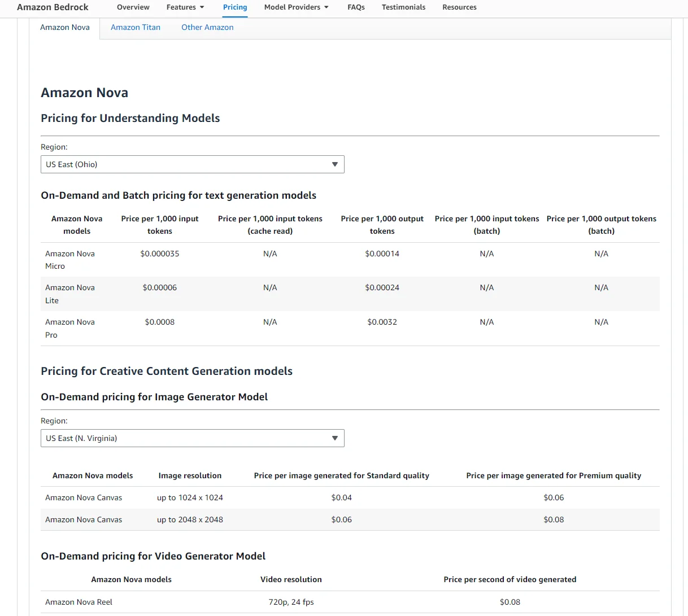Image resolution: width=688 pixels, height=616 pixels.
Task: Click the On-Demand and Batch pricing heading
Action: point(178,195)
